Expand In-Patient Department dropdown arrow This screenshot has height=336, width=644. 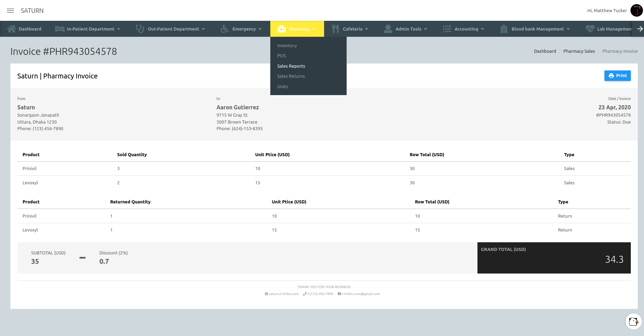[x=119, y=29]
